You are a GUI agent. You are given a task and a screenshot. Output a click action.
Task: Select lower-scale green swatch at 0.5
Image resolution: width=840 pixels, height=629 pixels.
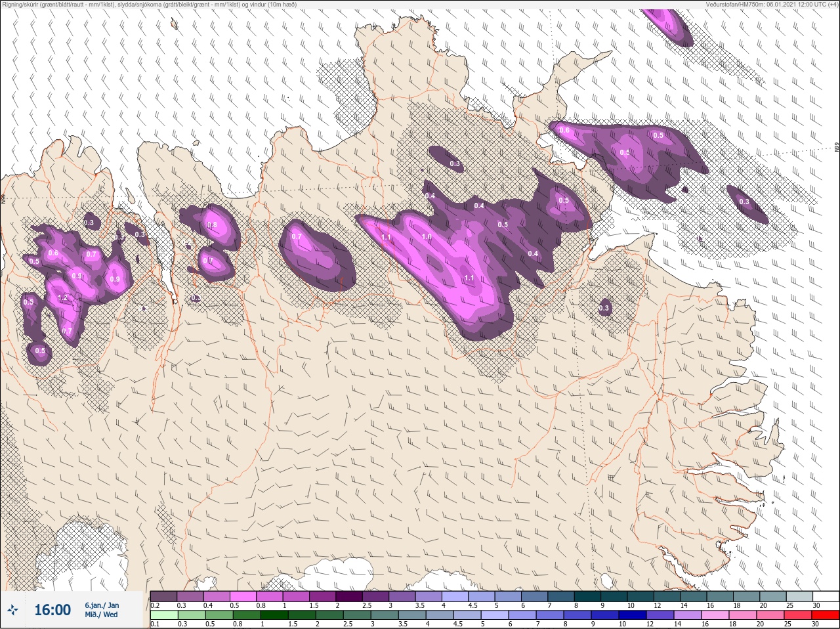pos(219,615)
